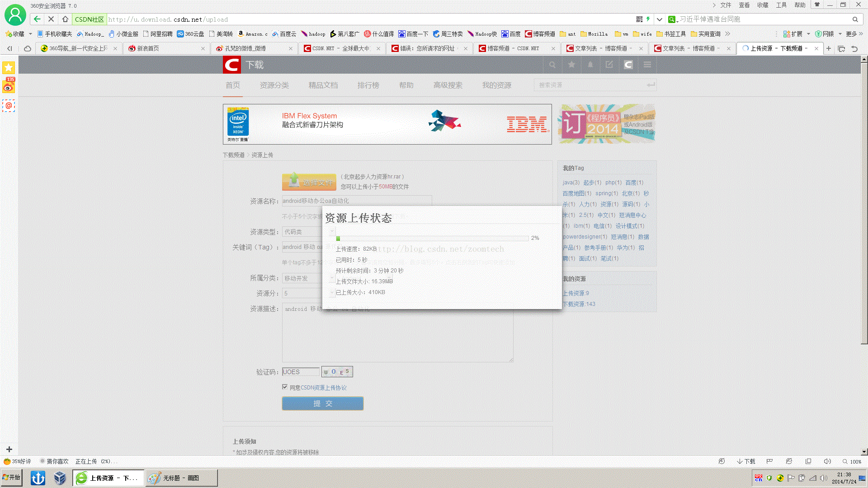Stop page loading with the X button
The width and height of the screenshot is (868, 488).
[x=51, y=19]
